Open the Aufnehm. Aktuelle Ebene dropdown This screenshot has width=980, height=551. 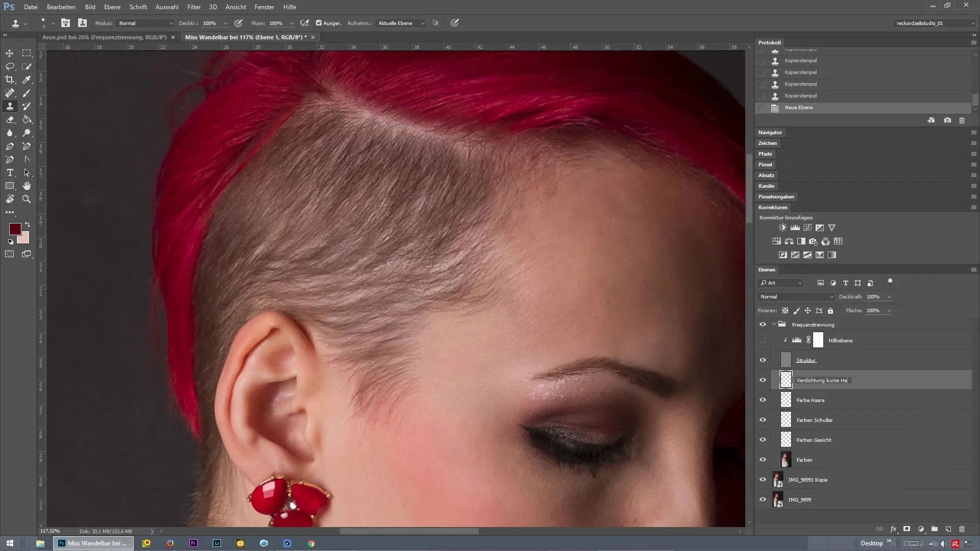(x=401, y=23)
